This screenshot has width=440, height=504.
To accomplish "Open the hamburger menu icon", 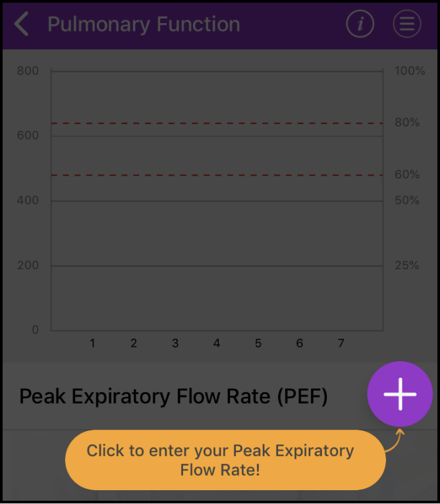I will pos(407,24).
